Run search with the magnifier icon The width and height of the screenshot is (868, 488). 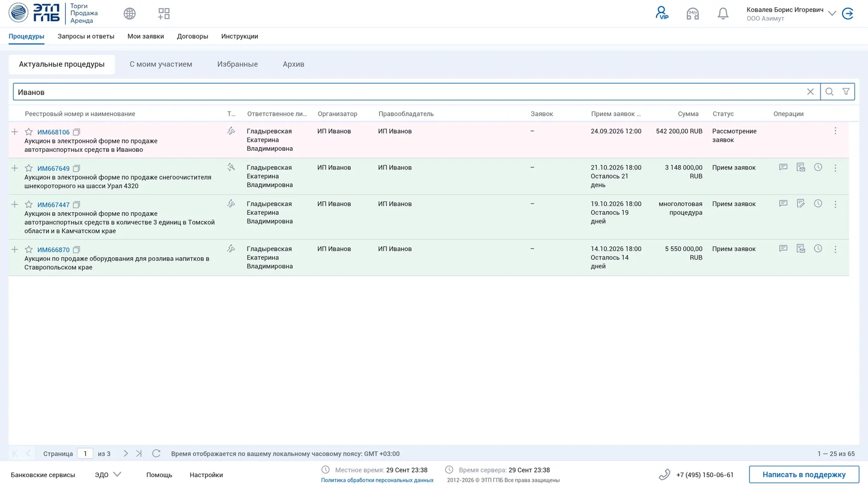click(x=829, y=92)
